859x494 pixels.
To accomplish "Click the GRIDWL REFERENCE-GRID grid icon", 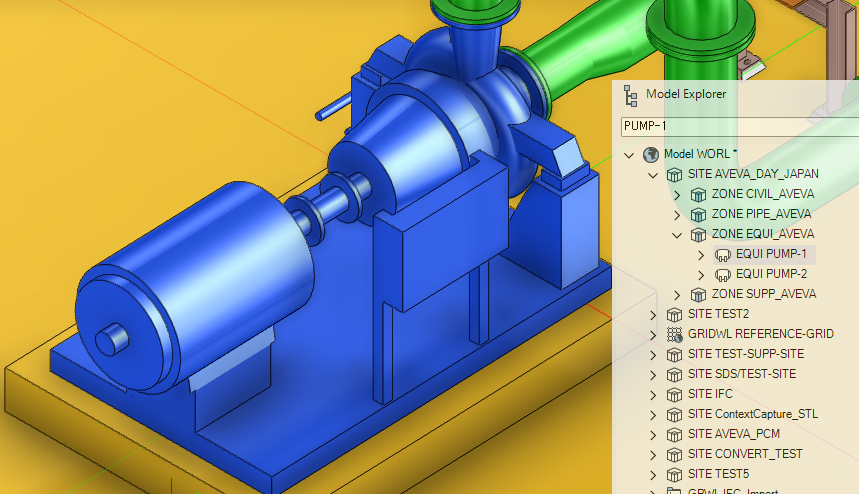I will click(676, 334).
